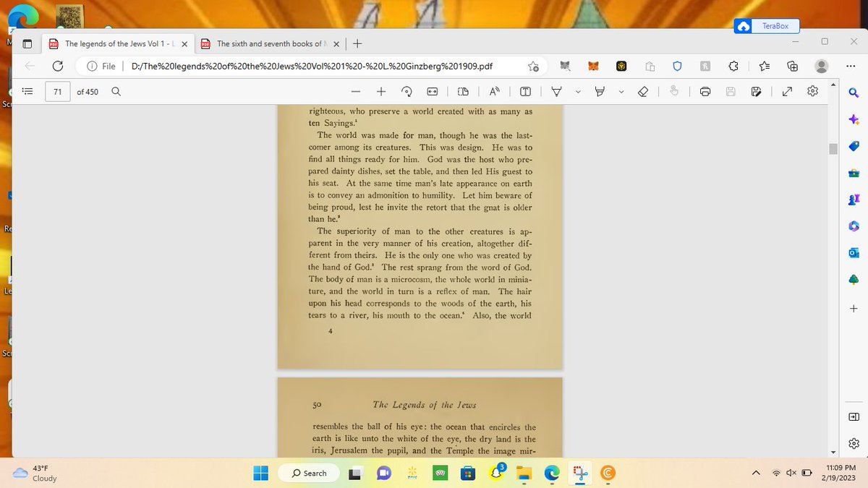The width and height of the screenshot is (868, 488).
Task: Open Snapchat from the taskbar
Action: pos(496,473)
